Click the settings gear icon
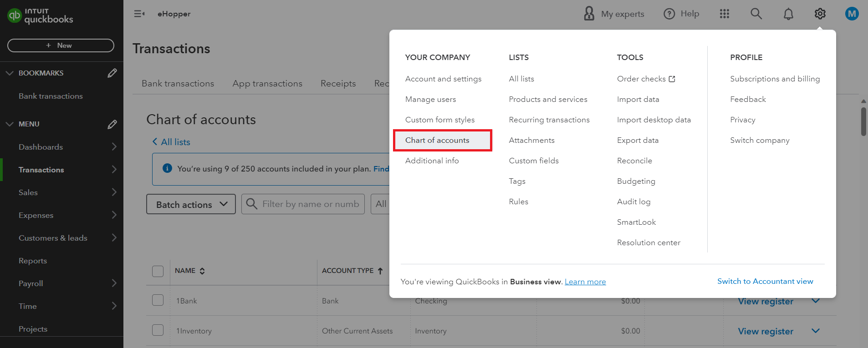Image resolution: width=868 pixels, height=348 pixels. tap(820, 14)
